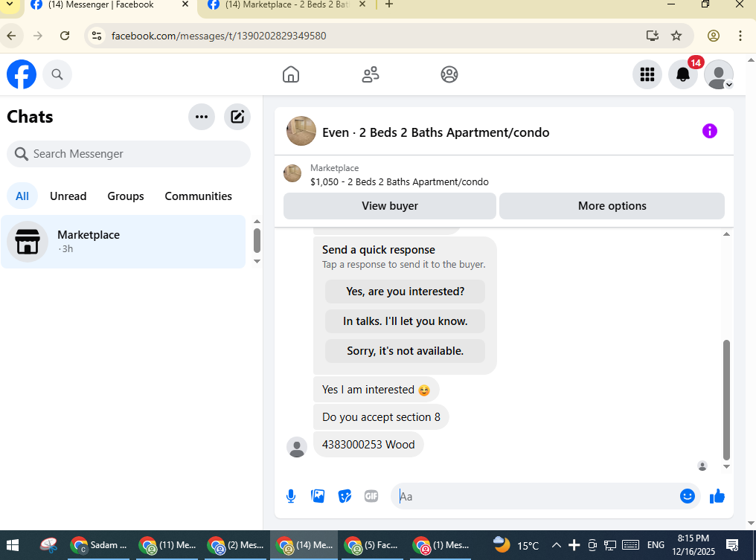756x560 pixels.
Task: Focus the Aa message input field
Action: 535,496
